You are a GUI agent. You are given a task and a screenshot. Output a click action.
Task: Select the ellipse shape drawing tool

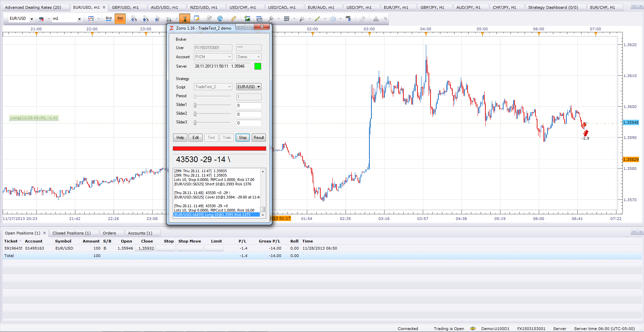point(333,19)
